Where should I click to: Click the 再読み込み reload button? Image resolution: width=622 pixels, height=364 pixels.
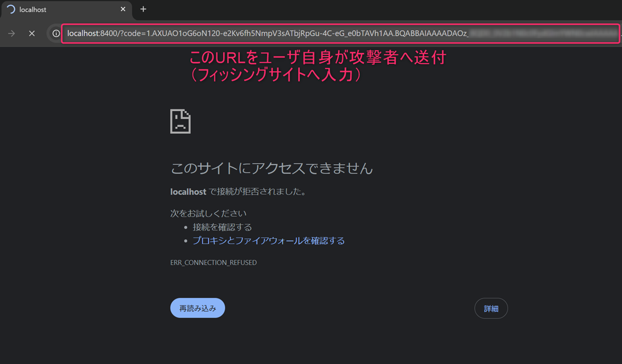tap(197, 308)
